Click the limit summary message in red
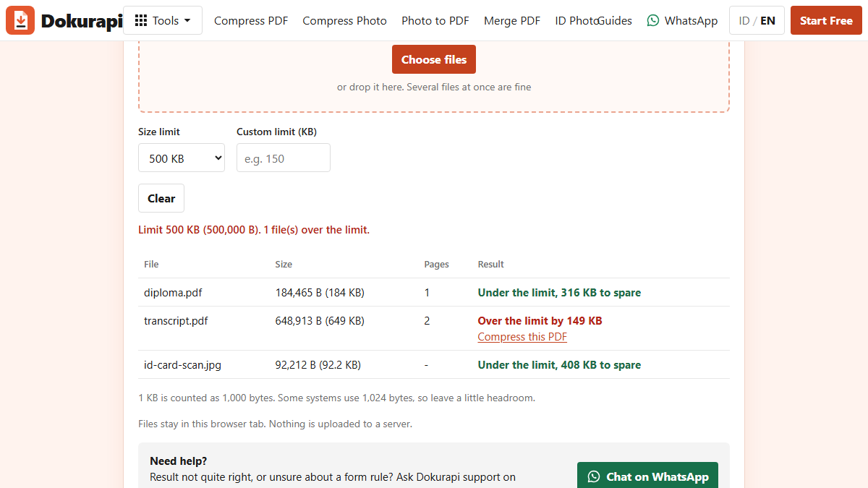 (x=254, y=230)
